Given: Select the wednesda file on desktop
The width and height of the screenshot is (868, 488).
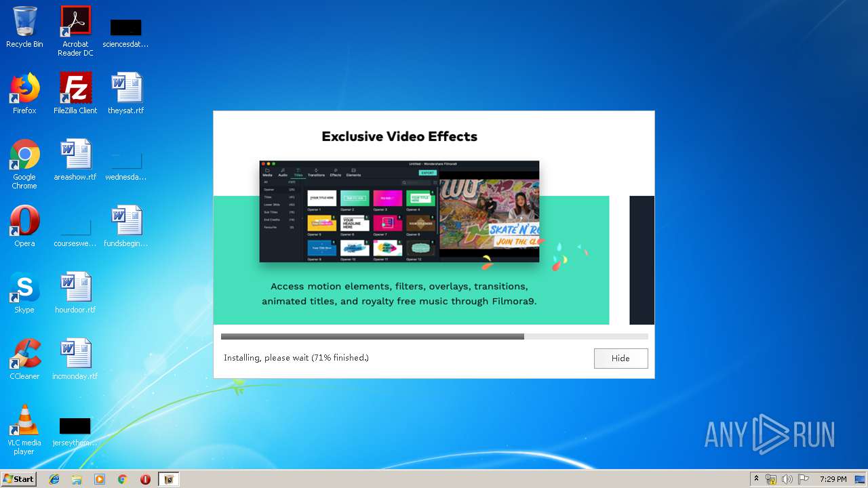Looking at the screenshot, I should [126, 167].
